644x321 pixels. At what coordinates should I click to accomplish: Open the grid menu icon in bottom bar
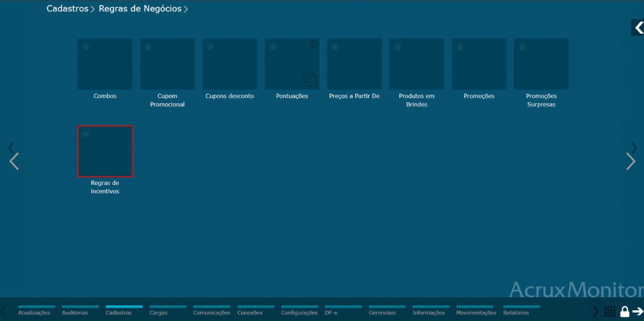(610, 311)
